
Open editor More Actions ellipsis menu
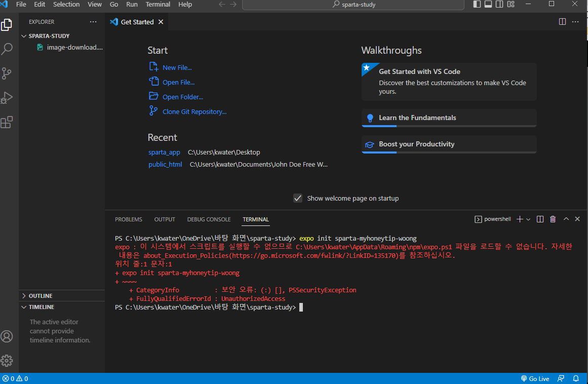(x=575, y=22)
